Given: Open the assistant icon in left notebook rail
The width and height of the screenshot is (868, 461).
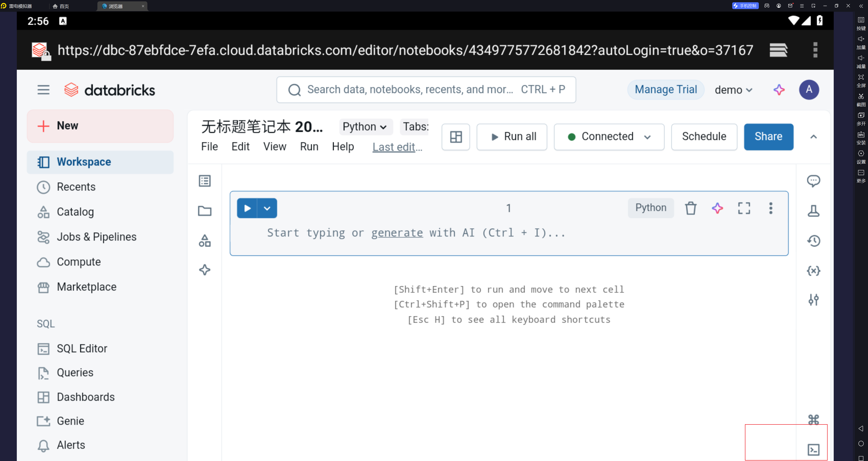Looking at the screenshot, I should (205, 270).
